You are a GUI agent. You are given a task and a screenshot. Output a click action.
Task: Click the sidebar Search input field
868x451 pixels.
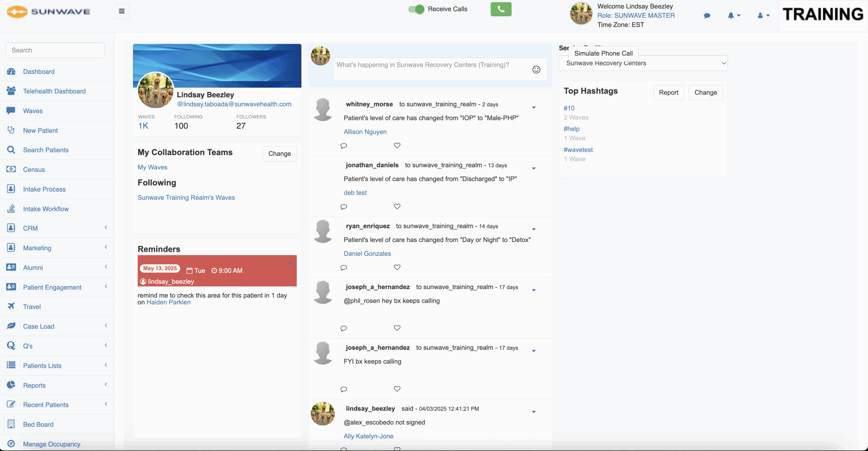coord(55,50)
